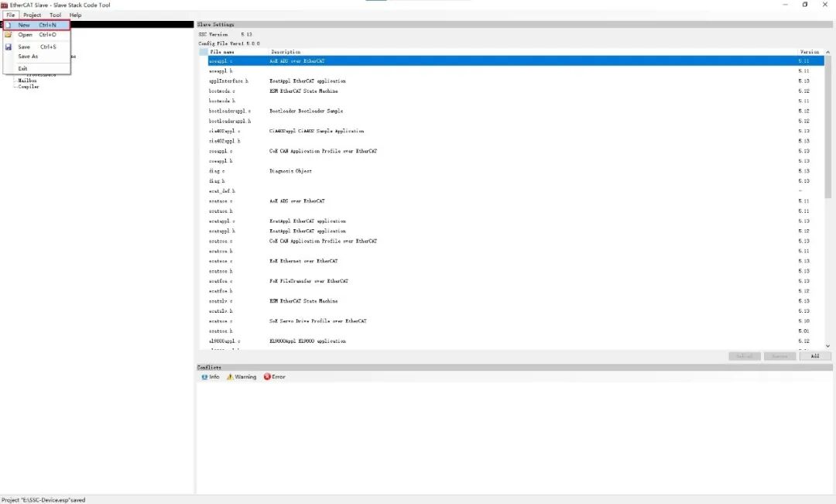The width and height of the screenshot is (836, 504).
Task: Click the project saved status message
Action: [43, 500]
